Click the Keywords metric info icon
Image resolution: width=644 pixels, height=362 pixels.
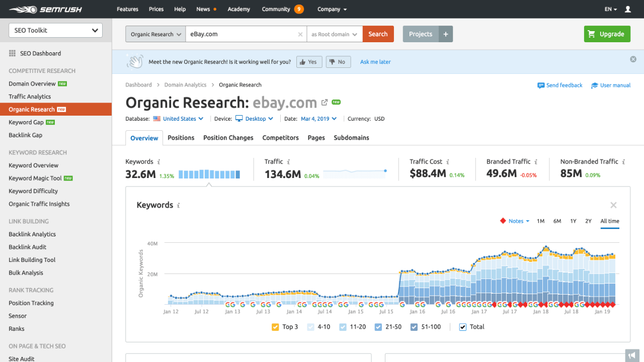(159, 162)
